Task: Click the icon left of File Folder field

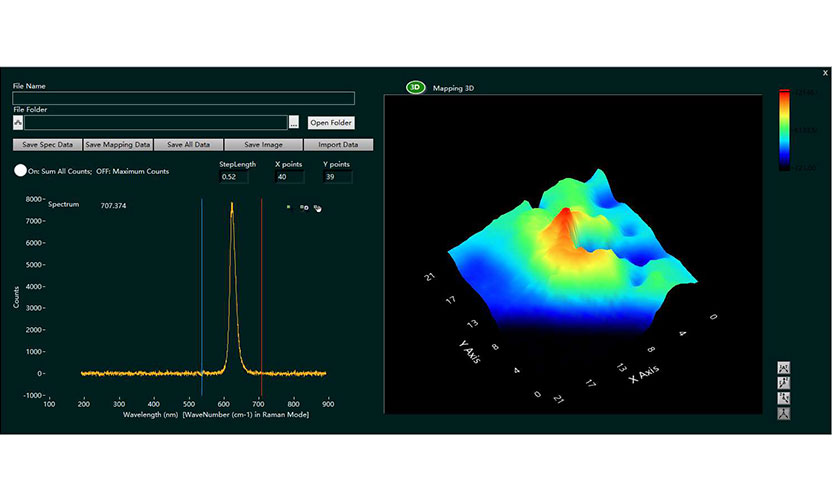Action: pyautogui.click(x=18, y=122)
